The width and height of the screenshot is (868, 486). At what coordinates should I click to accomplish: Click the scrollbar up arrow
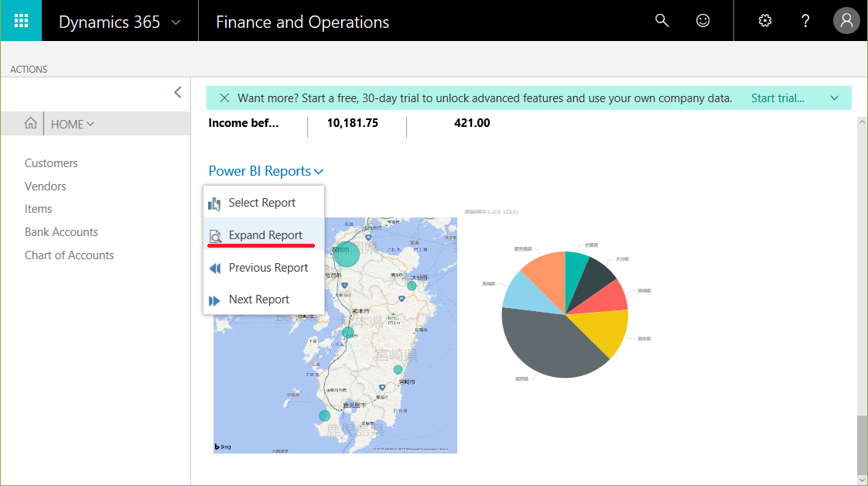(862, 122)
